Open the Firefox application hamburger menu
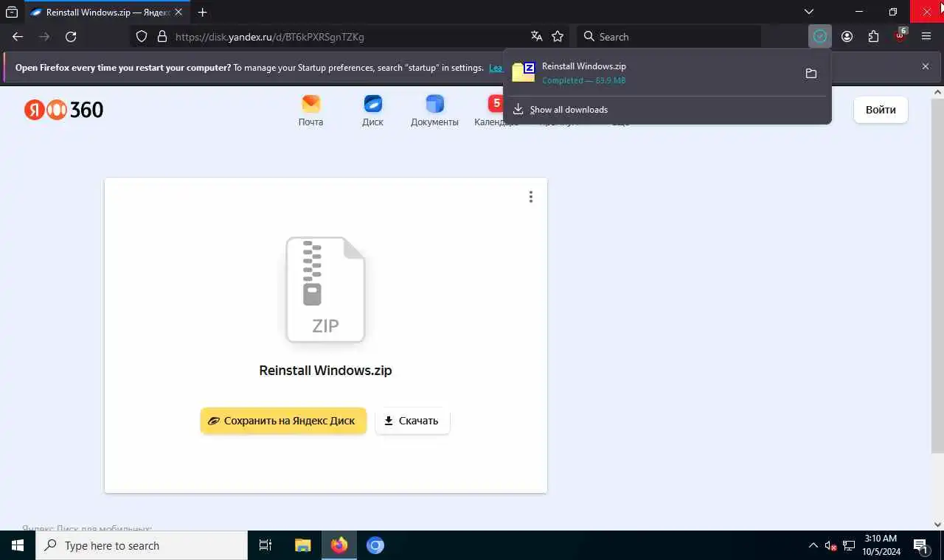Image resolution: width=944 pixels, height=560 pixels. pyautogui.click(x=927, y=37)
